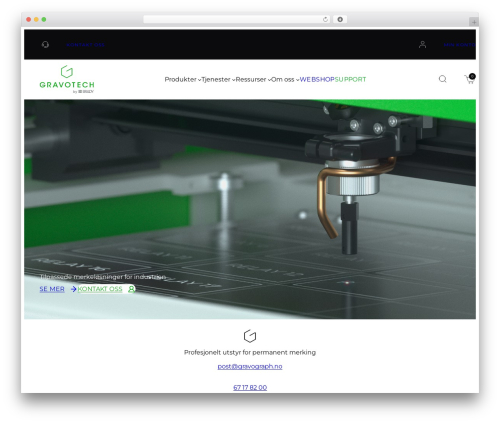500x423 pixels.
Task: Click the browser address bar
Action: coord(237,19)
